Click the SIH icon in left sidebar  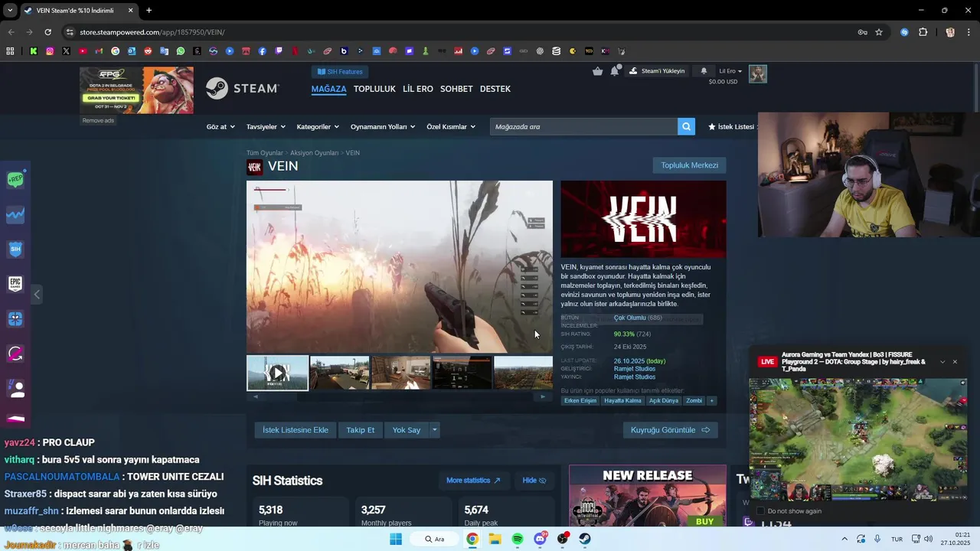[x=15, y=249]
